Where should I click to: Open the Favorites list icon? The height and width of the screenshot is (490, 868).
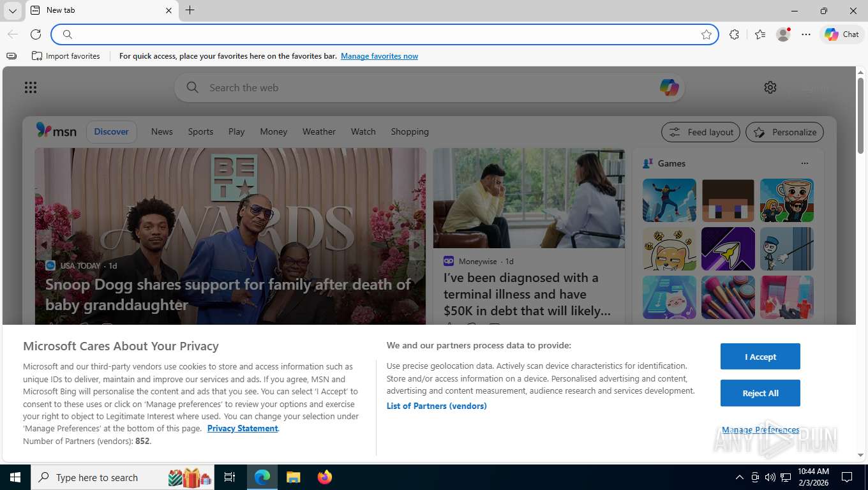(x=759, y=34)
